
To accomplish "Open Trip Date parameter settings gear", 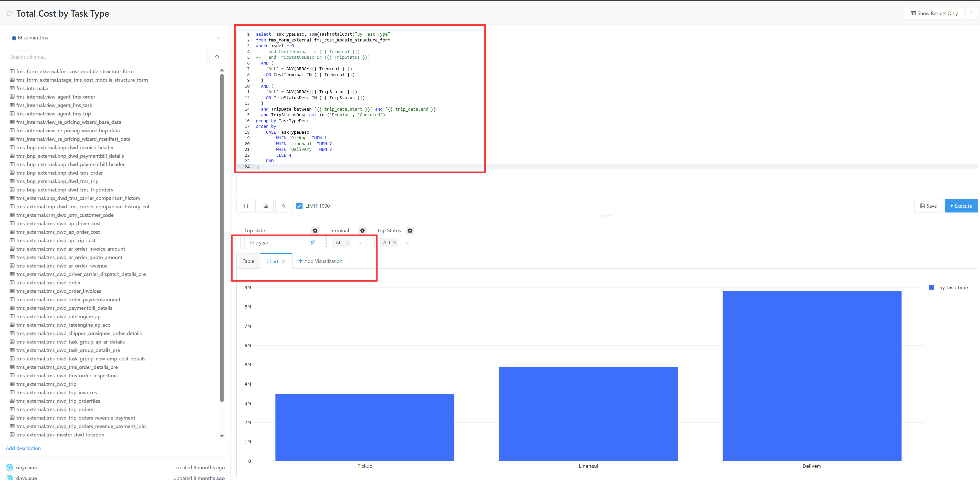I will (x=315, y=231).
